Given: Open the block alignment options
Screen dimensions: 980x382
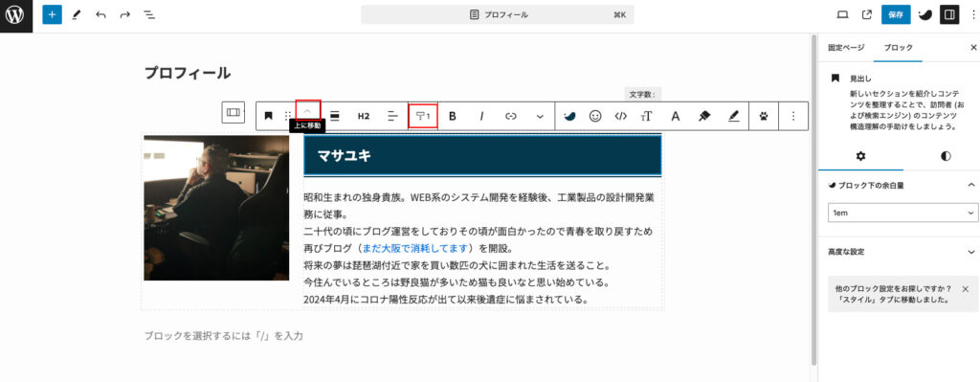Looking at the screenshot, I should (334, 116).
